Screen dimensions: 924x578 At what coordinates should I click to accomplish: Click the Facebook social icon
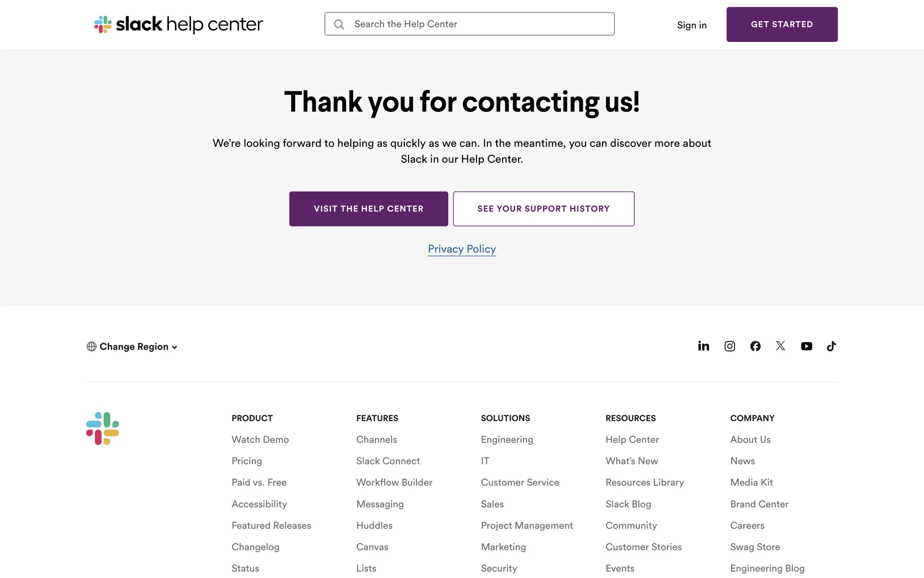(x=755, y=346)
